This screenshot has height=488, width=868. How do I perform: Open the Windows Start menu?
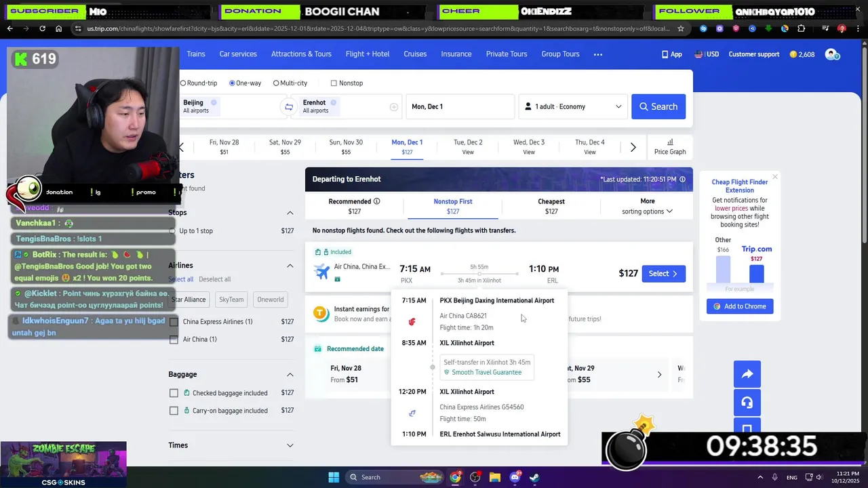[334, 477]
